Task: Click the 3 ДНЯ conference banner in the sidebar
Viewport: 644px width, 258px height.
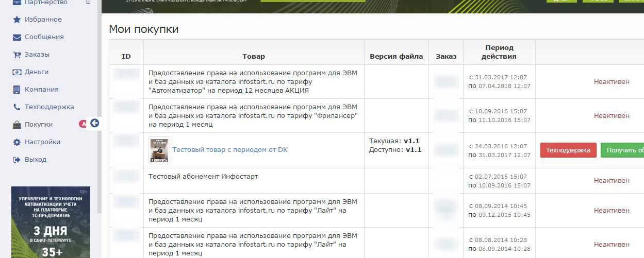Action: click(x=51, y=222)
